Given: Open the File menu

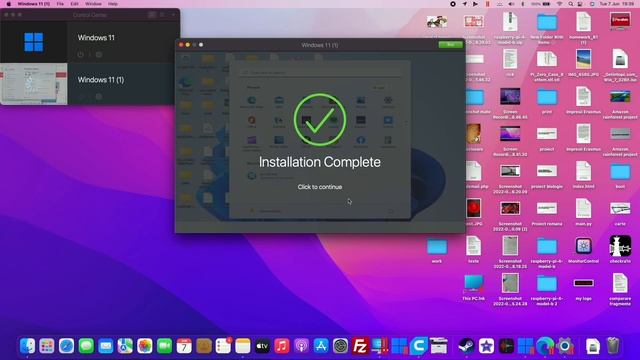Looking at the screenshot, I should coord(60,4).
